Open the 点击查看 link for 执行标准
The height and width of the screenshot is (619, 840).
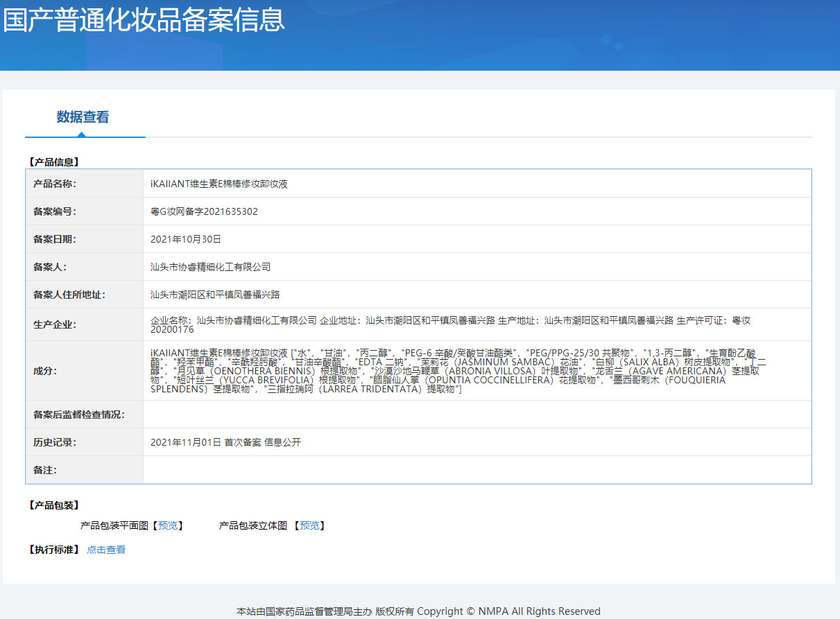[x=106, y=550]
